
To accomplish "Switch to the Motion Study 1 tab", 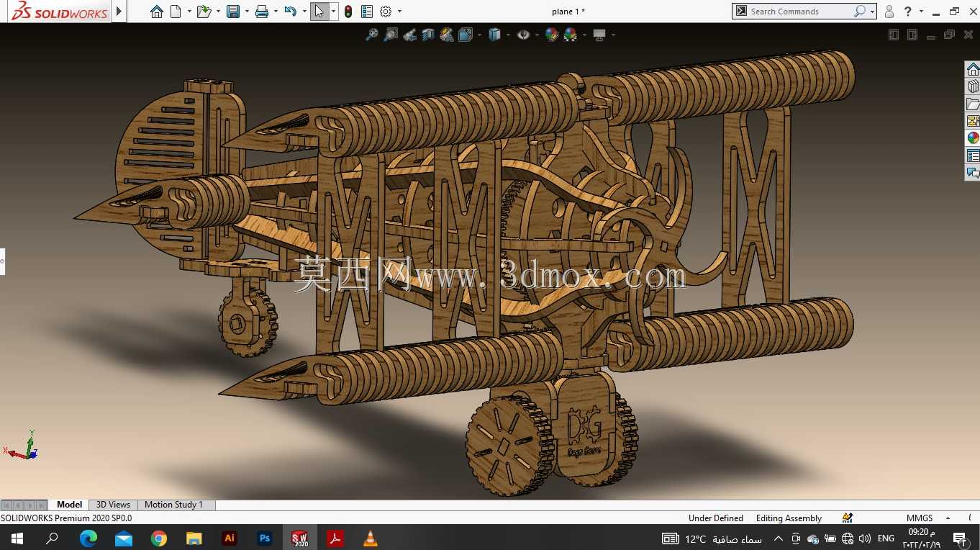I will coord(174,505).
